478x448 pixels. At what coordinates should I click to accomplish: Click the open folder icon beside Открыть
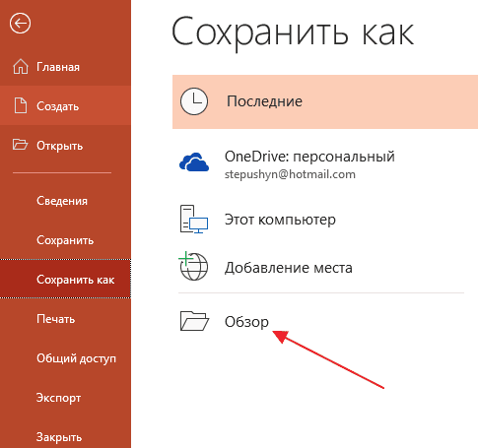coord(20,145)
